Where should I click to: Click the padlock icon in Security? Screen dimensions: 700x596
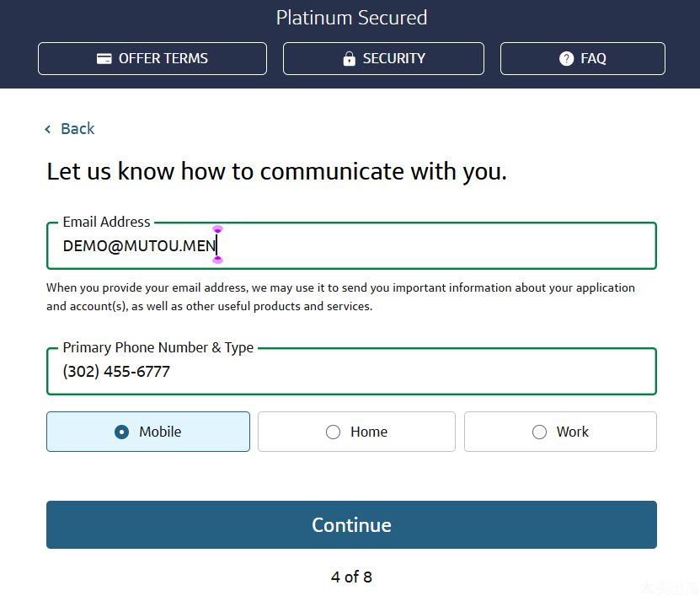coord(349,58)
